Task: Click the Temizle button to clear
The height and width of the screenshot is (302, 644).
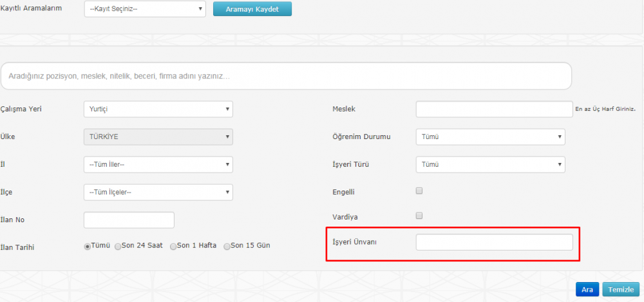Action: pyautogui.click(x=621, y=290)
